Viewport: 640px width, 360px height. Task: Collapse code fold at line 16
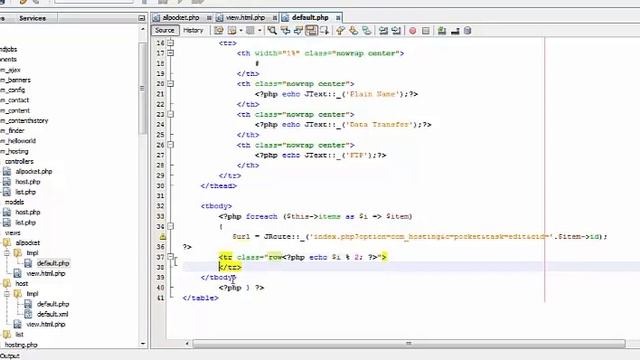[x=171, y=43]
